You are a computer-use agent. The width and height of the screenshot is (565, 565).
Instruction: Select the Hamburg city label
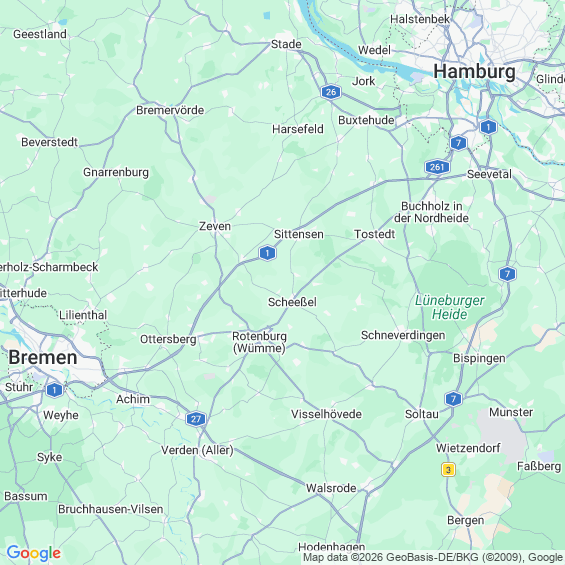(474, 71)
